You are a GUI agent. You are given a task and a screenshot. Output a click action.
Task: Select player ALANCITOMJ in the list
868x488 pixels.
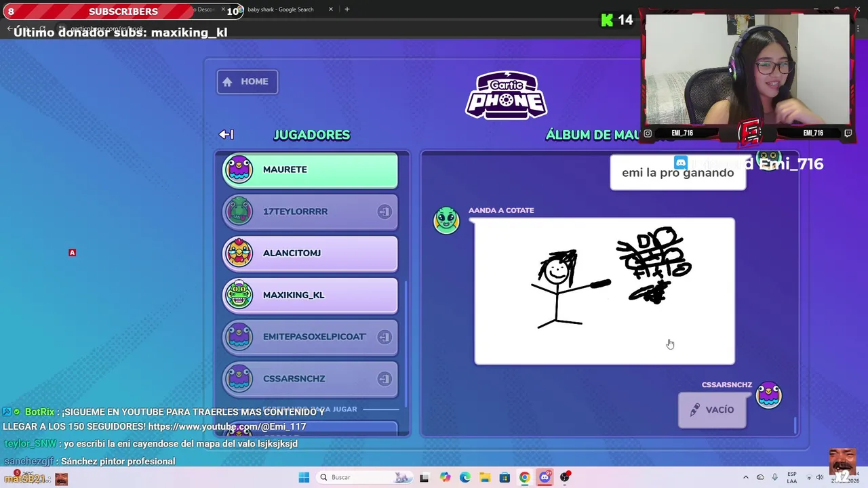coord(310,253)
